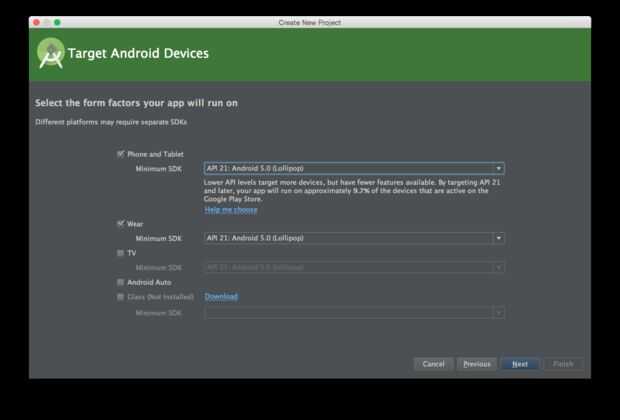Click the Help me choose link
Screen dimensions: 620x420
(x=231, y=209)
